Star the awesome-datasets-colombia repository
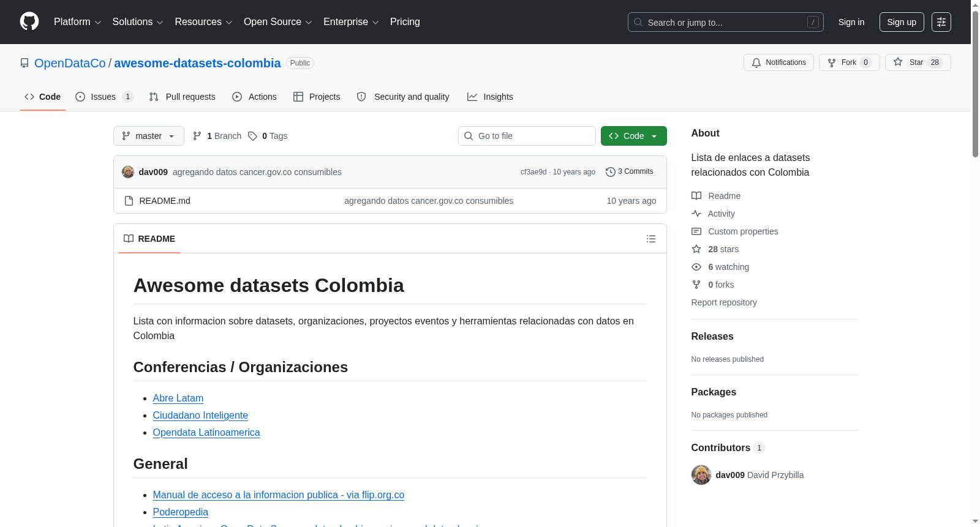 pyautogui.click(x=918, y=62)
